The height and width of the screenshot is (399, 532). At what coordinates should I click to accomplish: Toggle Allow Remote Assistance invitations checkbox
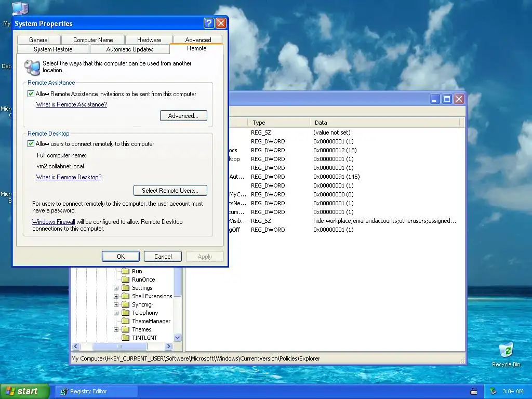click(31, 94)
